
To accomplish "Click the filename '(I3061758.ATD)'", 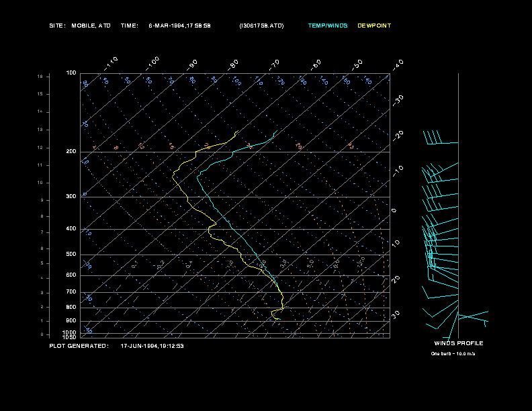I will [261, 26].
